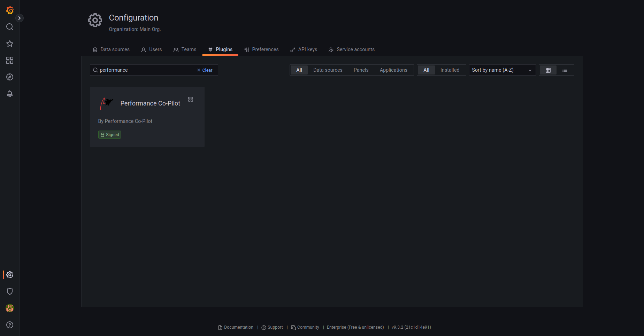Click the large Configuration gear header icon

click(x=95, y=20)
